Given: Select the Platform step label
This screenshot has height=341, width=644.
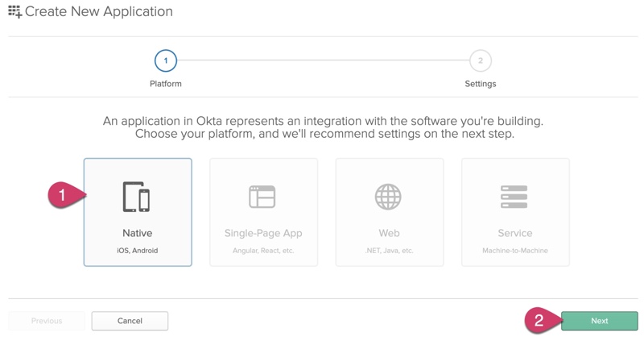Looking at the screenshot, I should 166,84.
